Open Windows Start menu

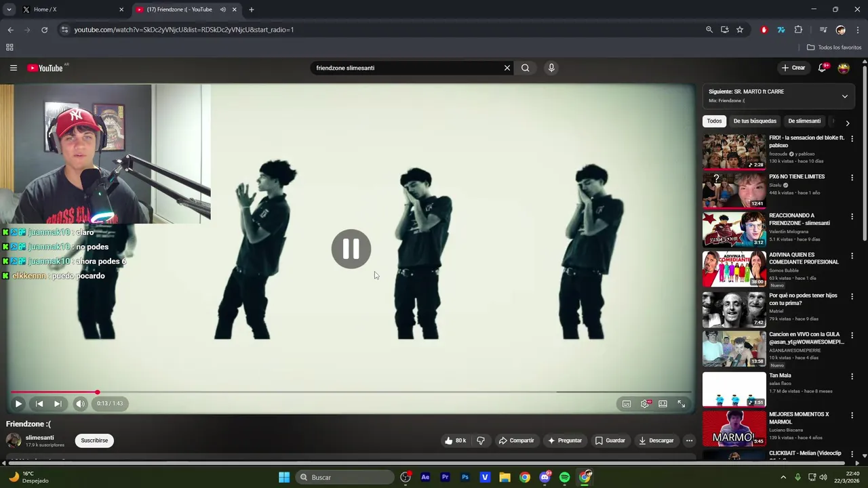tap(284, 477)
